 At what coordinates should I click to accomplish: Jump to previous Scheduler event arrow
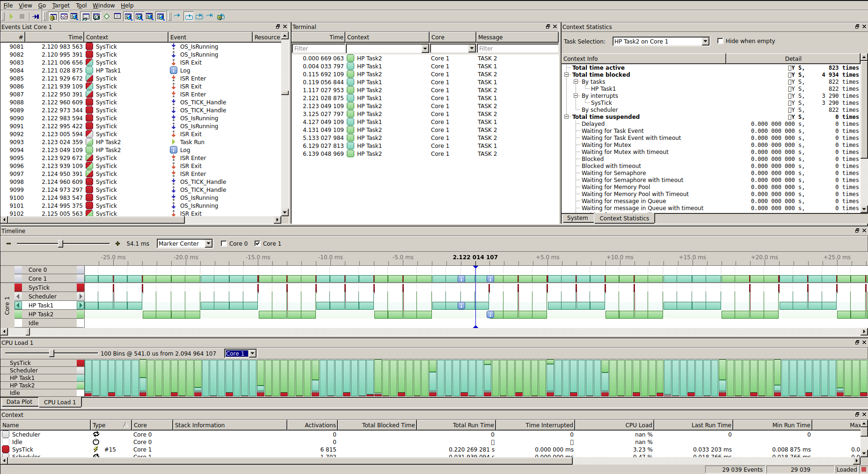(x=18, y=297)
